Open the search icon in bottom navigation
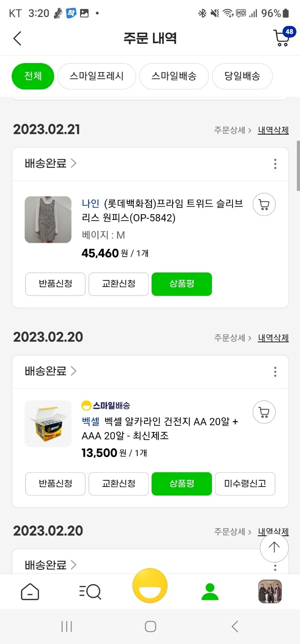 coord(90,591)
